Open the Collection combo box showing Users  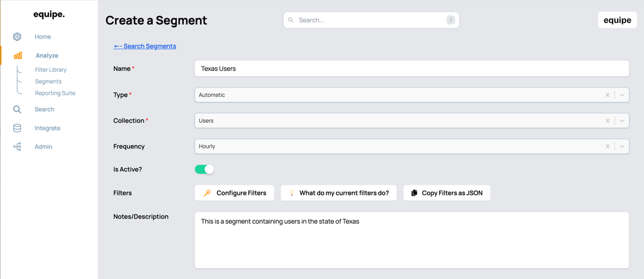(412, 121)
